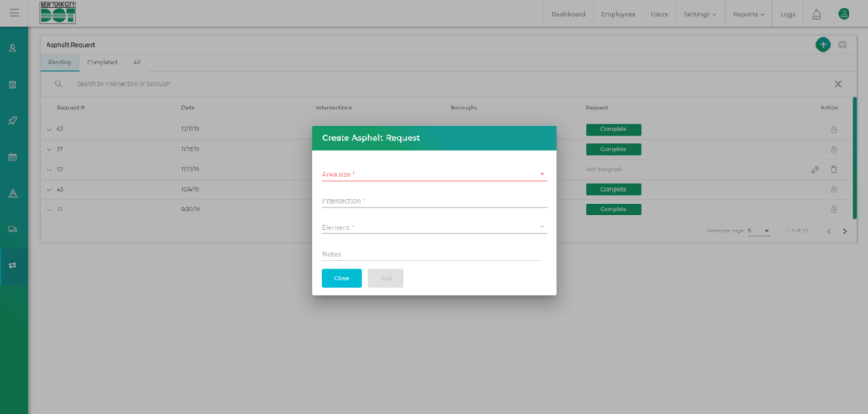Image resolution: width=868 pixels, height=414 pixels.
Task: Go to the next page of results
Action: coord(844,231)
